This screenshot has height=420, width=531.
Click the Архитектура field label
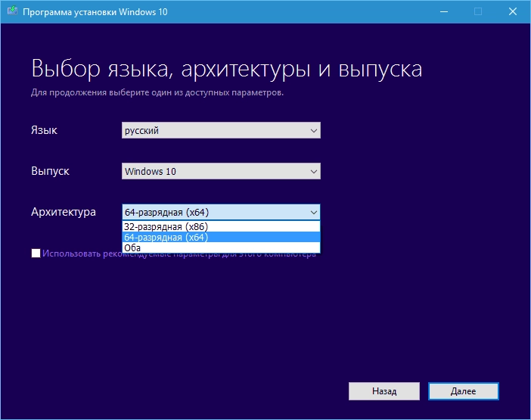click(64, 212)
